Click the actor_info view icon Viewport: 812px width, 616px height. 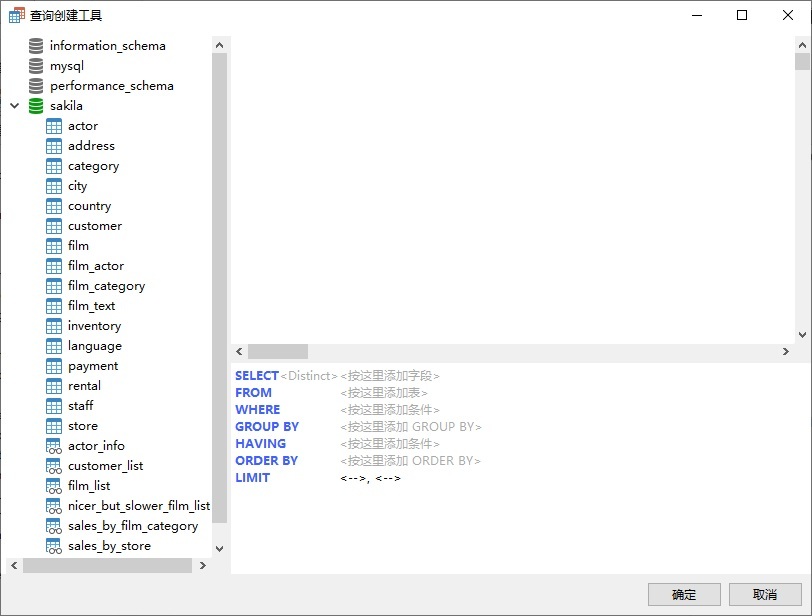[x=54, y=446]
